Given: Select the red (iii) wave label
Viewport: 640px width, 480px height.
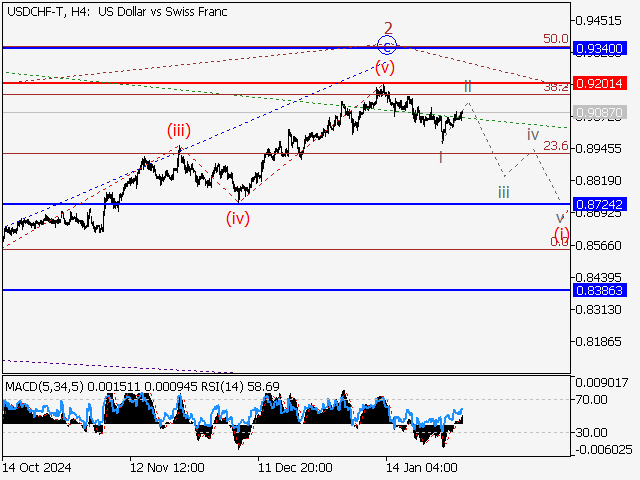Looking at the screenshot, I should coord(180,129).
